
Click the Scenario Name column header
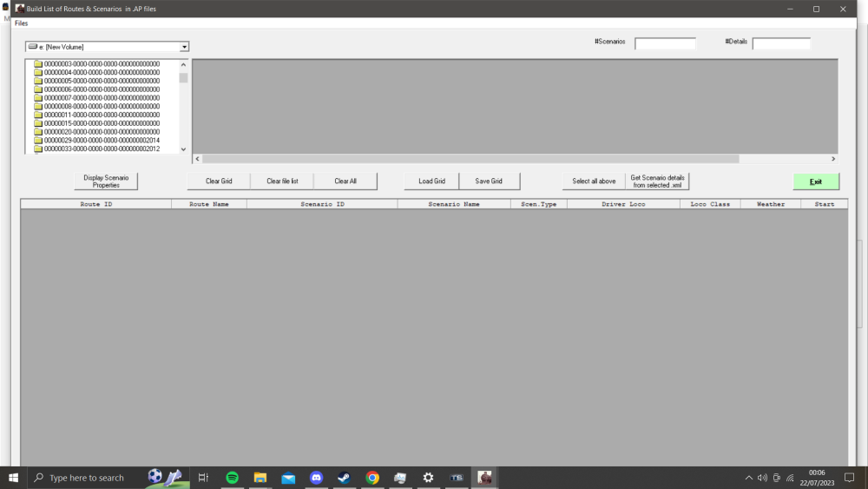454,204
